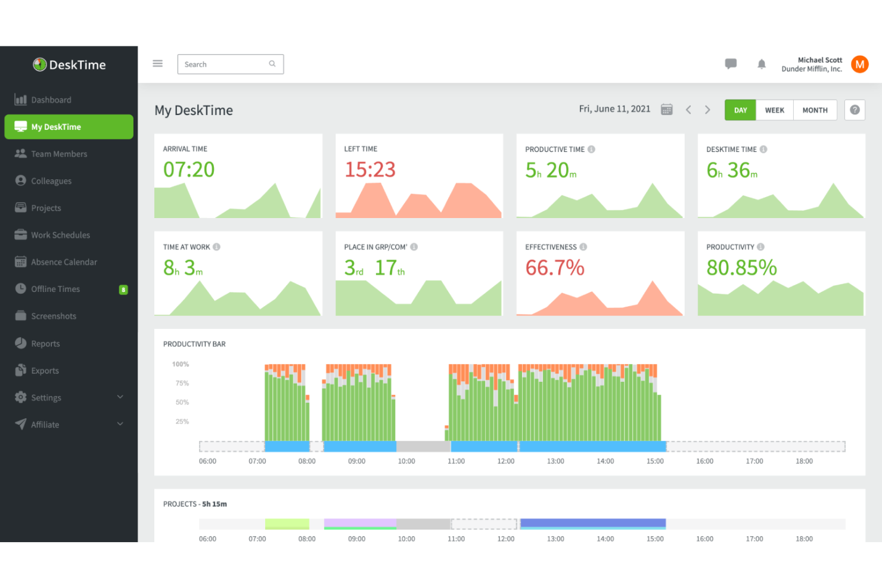Image resolution: width=882 pixels, height=588 pixels.
Task: Click the Colleagues person icon
Action: [21, 181]
